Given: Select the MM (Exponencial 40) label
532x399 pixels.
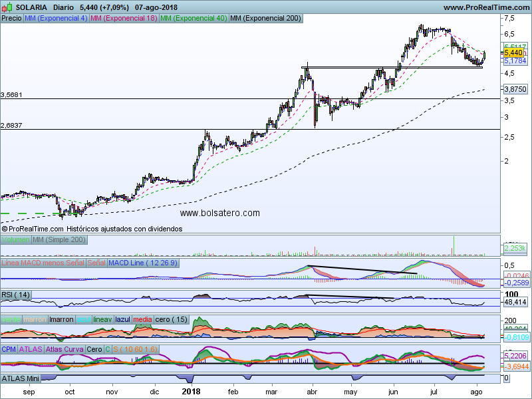Looking at the screenshot, I should (x=193, y=18).
